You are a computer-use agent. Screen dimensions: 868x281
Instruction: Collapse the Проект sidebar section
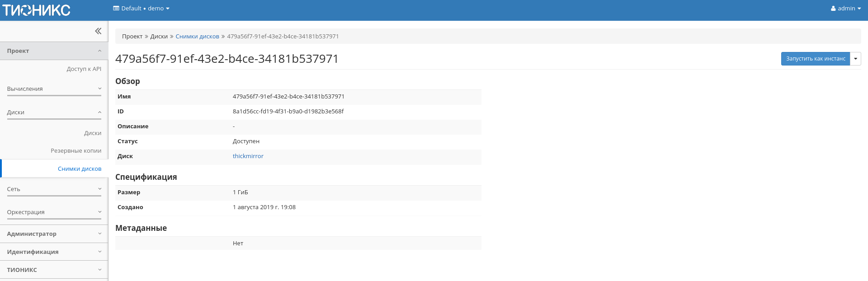coord(54,51)
